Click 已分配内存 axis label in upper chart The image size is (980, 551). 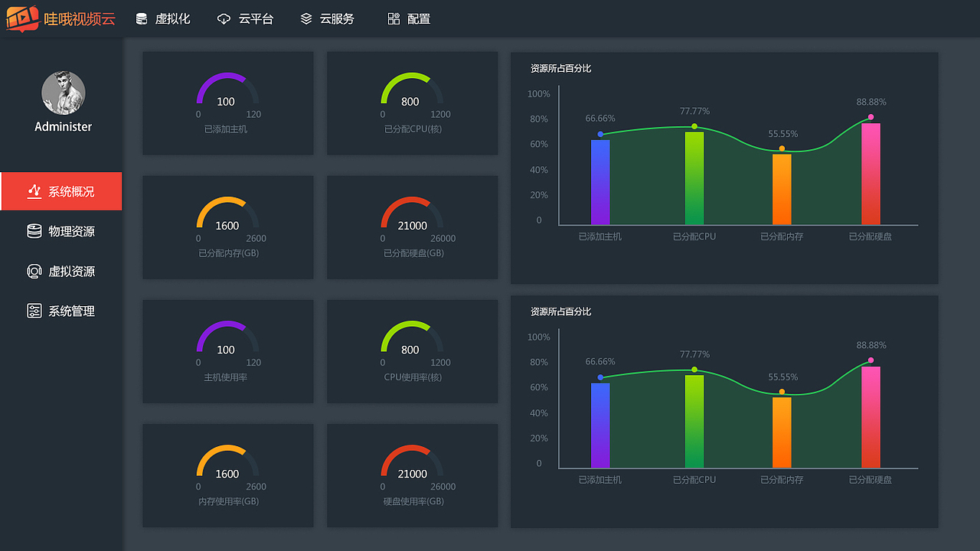coord(782,236)
